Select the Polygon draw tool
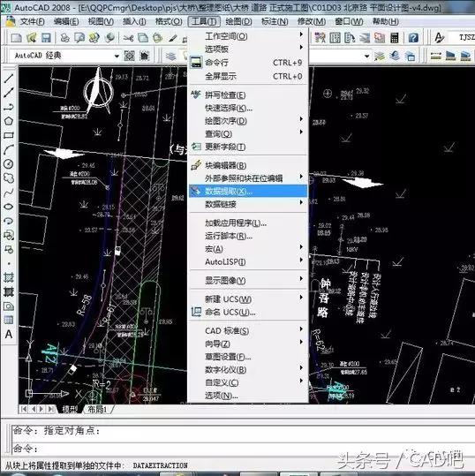This screenshot has height=476, width=475. click(x=9, y=121)
